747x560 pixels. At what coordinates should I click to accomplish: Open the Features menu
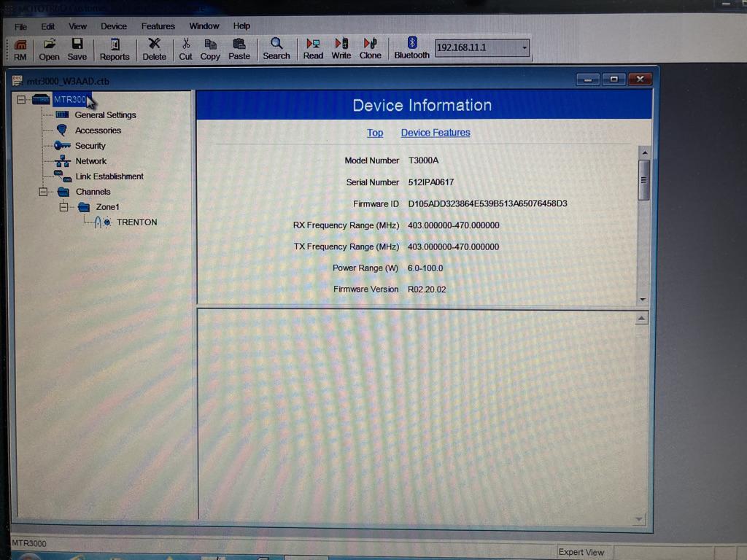(158, 26)
